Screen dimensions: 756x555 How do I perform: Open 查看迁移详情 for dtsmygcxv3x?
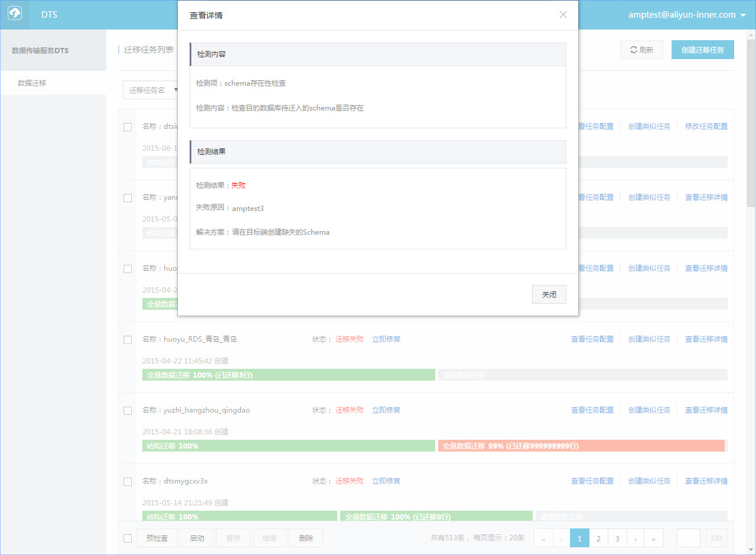(x=706, y=481)
